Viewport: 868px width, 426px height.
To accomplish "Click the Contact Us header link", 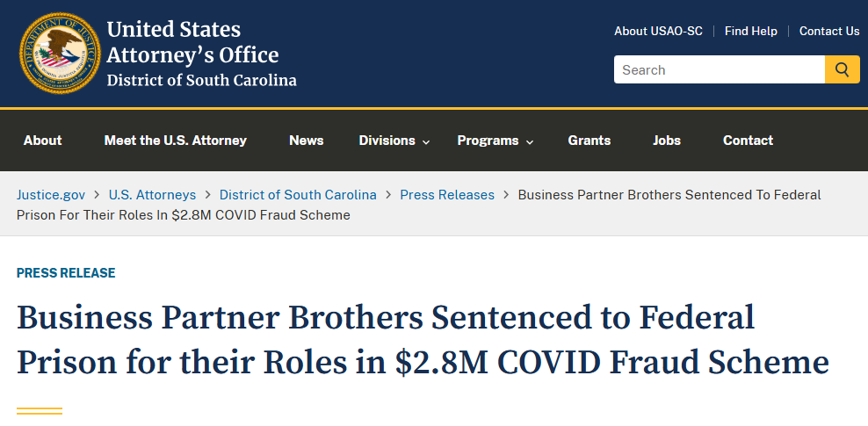I will point(829,32).
